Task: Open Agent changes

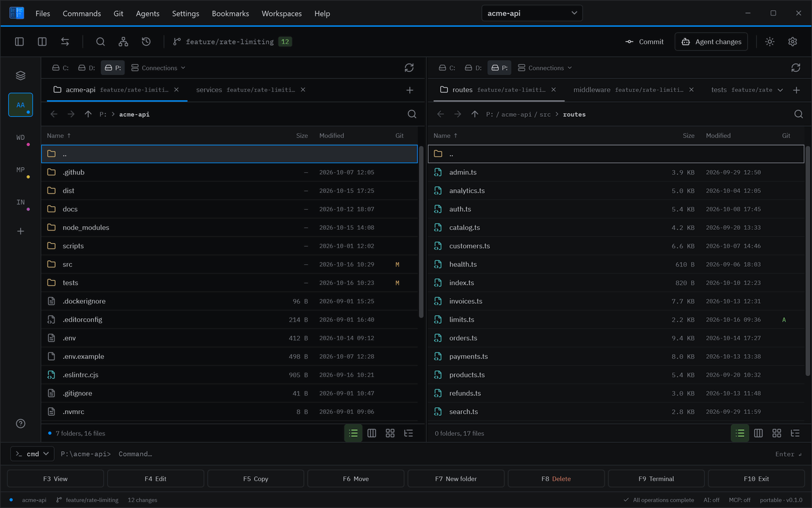Action: coord(711,42)
